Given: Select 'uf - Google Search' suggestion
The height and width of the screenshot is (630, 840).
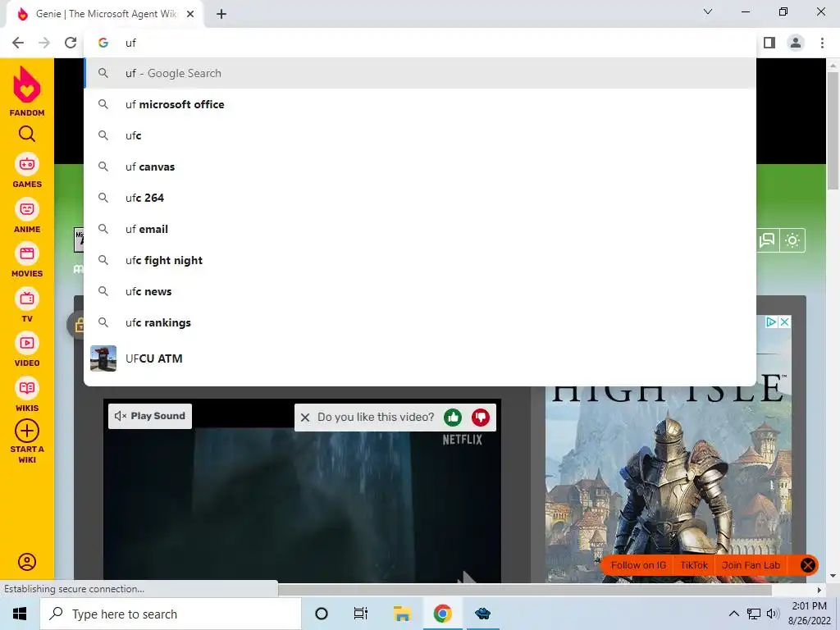Looking at the screenshot, I should point(420,73).
